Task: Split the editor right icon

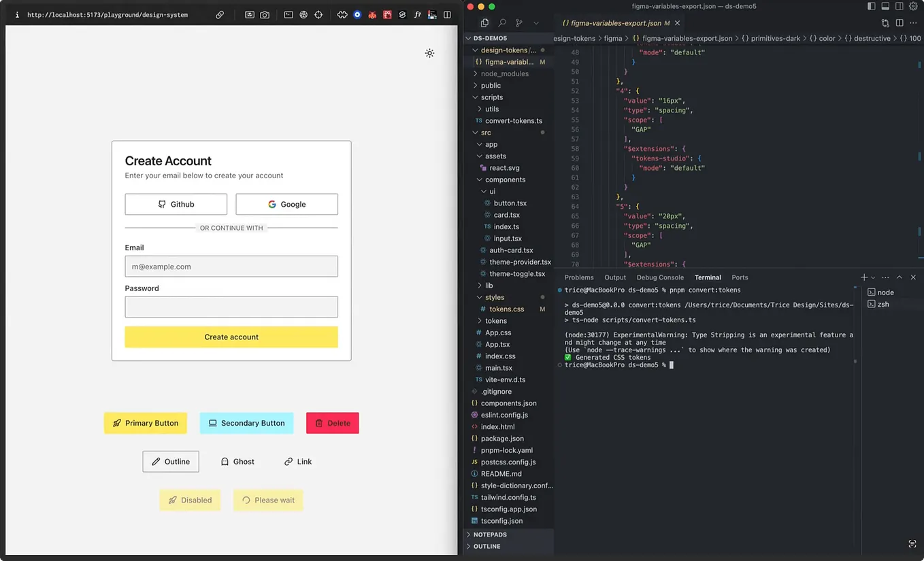Action: pyautogui.click(x=899, y=23)
